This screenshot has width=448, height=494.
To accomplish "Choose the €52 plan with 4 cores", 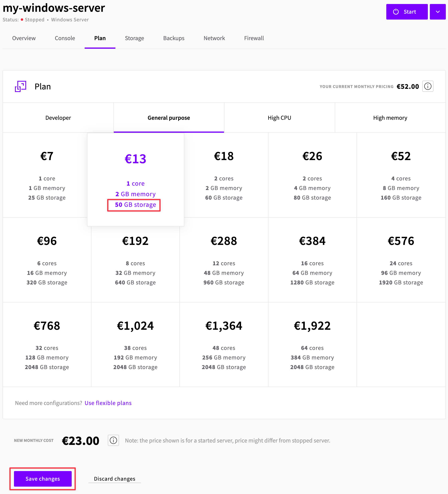I will (401, 175).
